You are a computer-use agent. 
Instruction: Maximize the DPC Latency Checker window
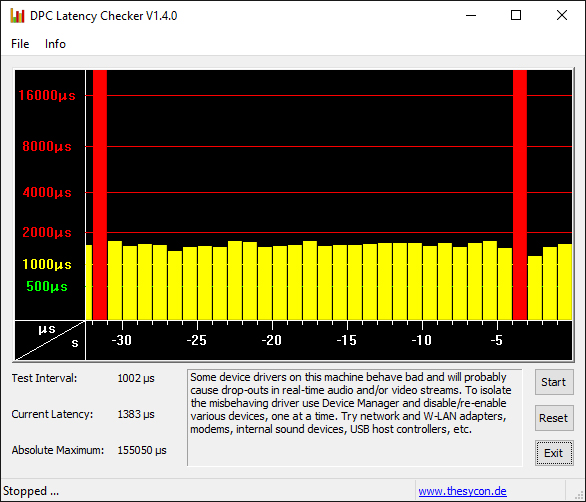516,16
